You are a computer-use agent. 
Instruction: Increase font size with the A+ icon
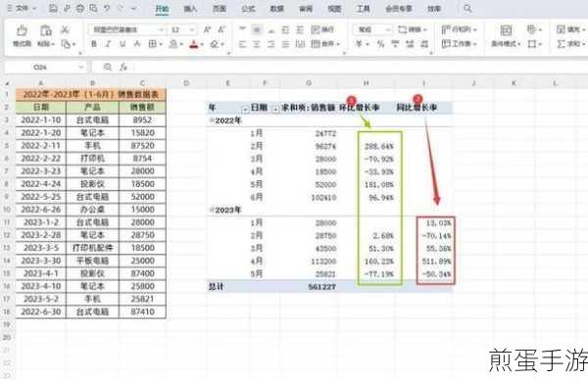pyautogui.click(x=207, y=29)
